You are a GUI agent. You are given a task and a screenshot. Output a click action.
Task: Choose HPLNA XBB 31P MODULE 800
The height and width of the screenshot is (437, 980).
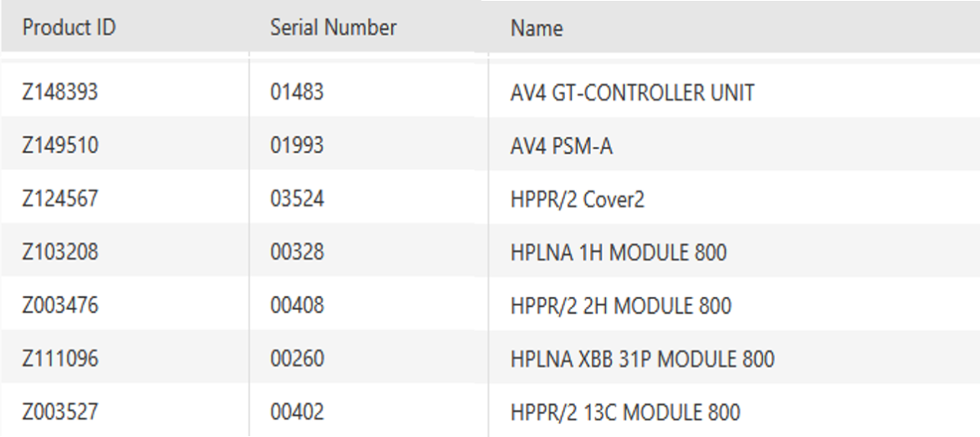pyautogui.click(x=642, y=358)
